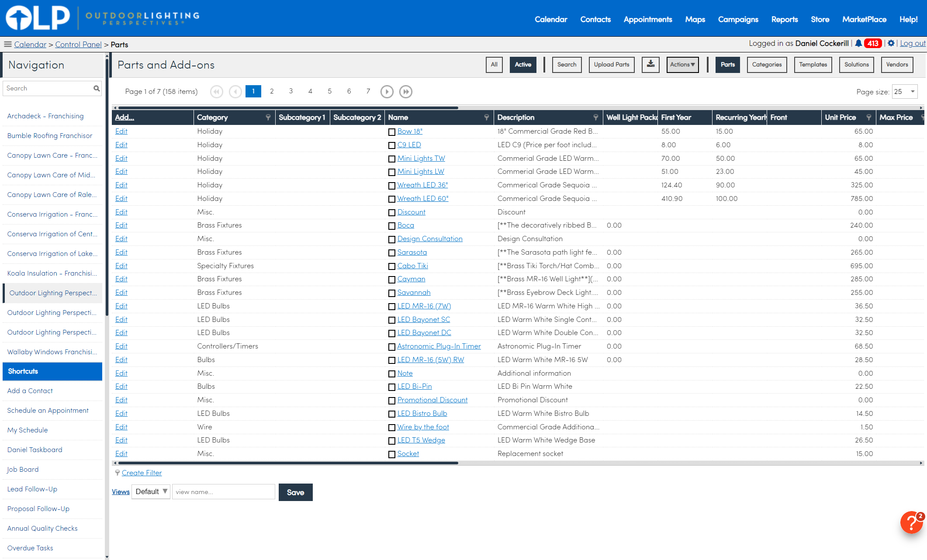Open the Job Board shortcut

click(x=23, y=470)
